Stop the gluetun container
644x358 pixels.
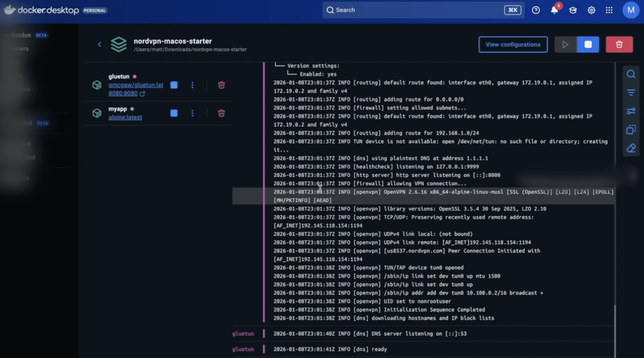point(174,85)
